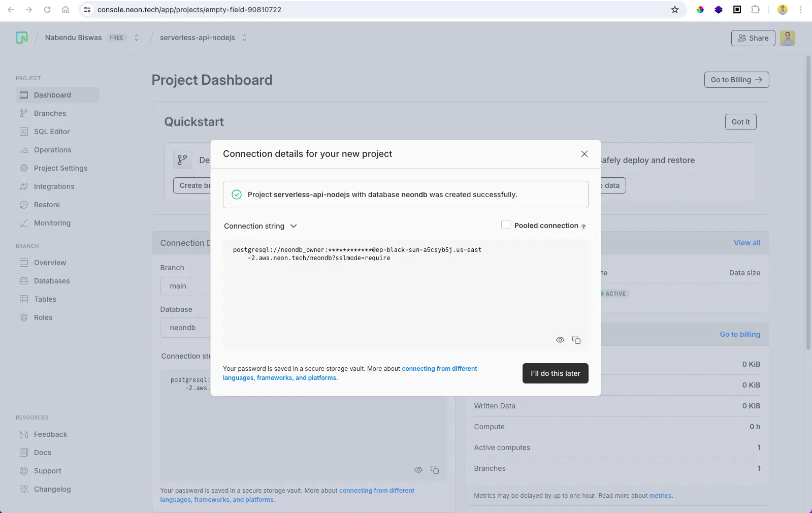The width and height of the screenshot is (812, 513).
Task: Open Chrome three-dot menu
Action: click(x=801, y=10)
